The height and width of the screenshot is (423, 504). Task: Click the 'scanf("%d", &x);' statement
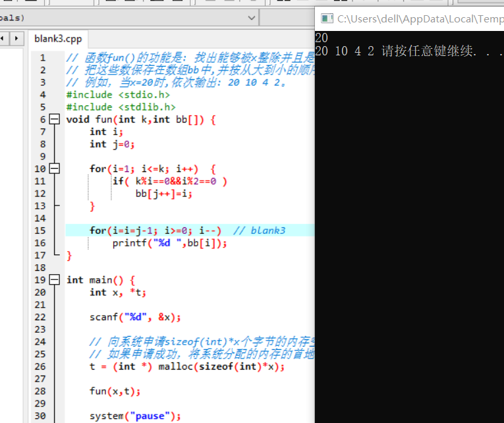click(135, 318)
